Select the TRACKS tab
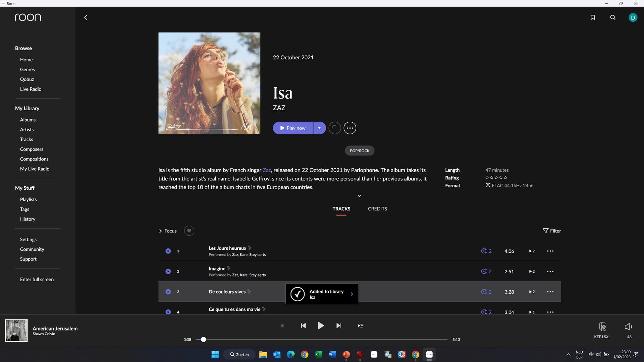 click(x=341, y=209)
